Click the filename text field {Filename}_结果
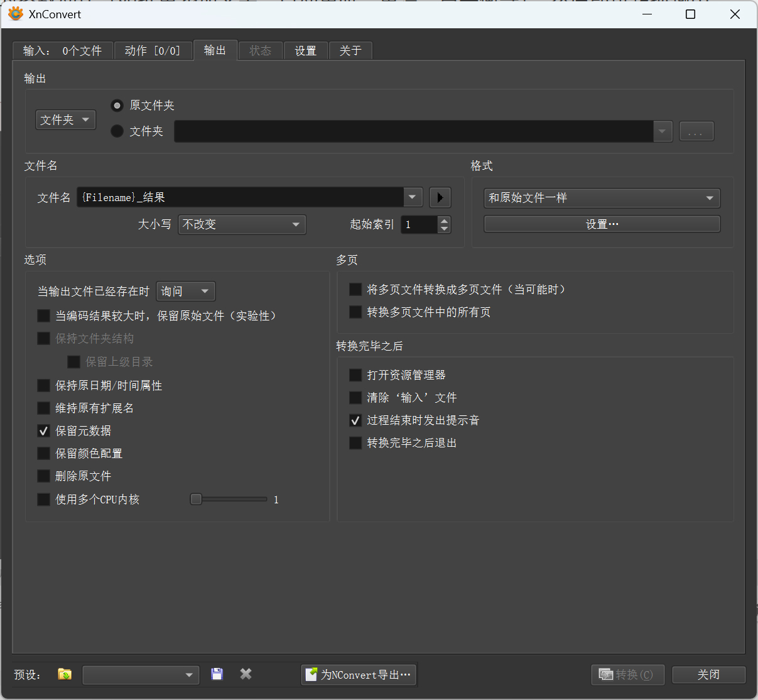 click(x=241, y=197)
